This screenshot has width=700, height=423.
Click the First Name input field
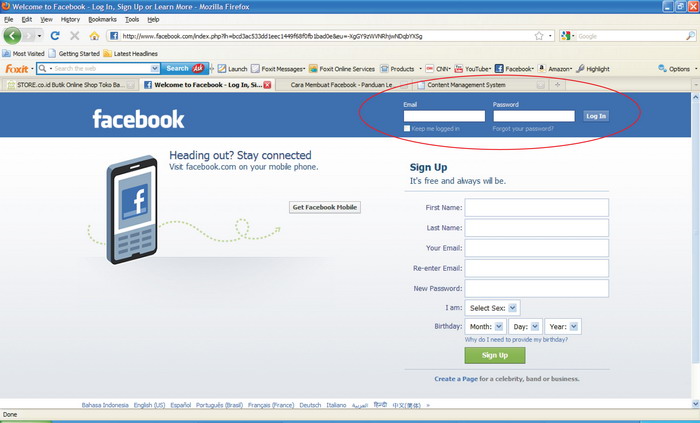pos(536,207)
